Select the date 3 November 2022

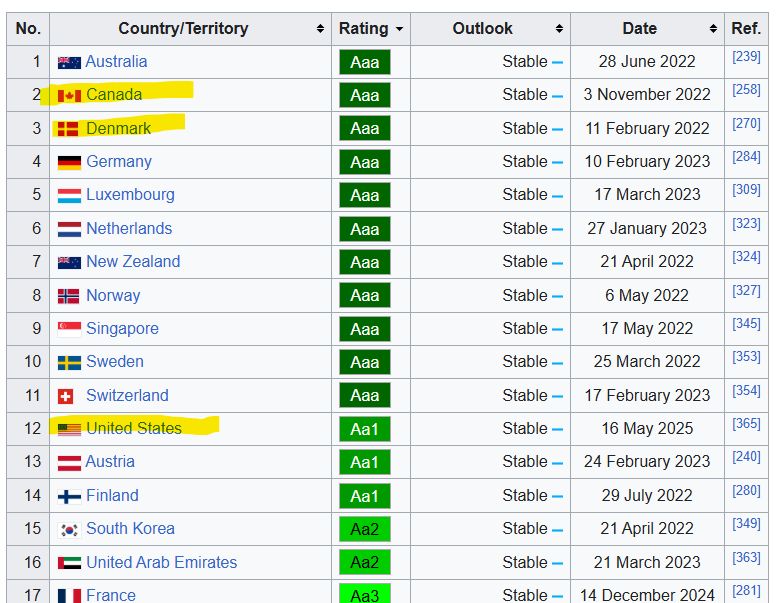click(x=647, y=94)
